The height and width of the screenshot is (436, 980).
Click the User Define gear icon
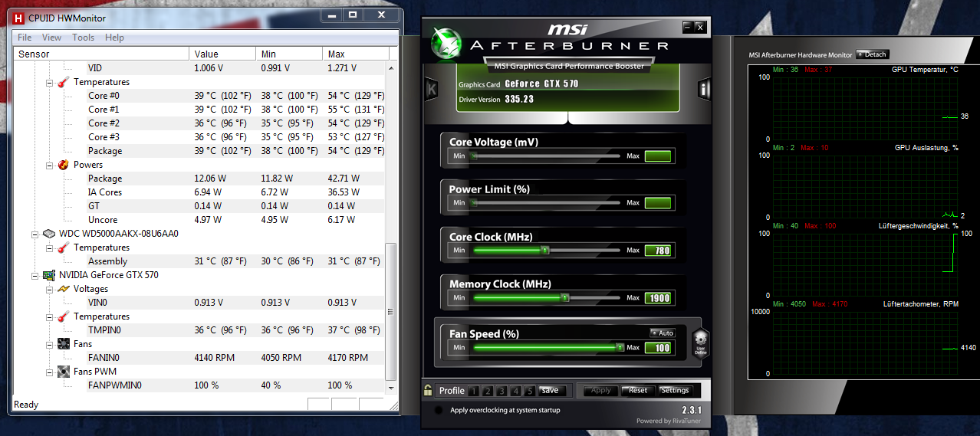point(700,343)
